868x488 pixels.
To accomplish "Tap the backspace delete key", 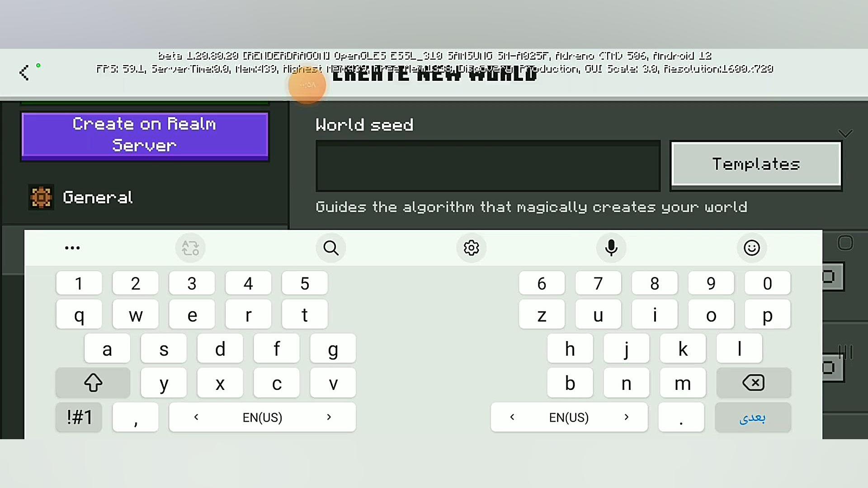I will [x=754, y=383].
